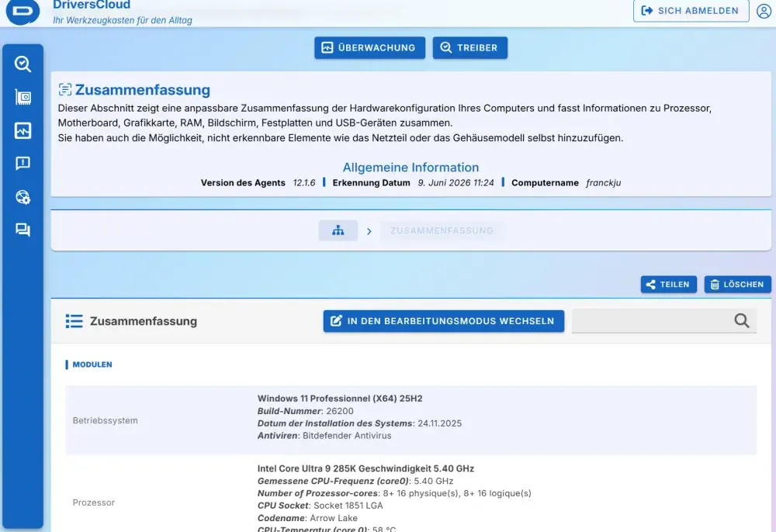Click the DriversCloud title text

(x=92, y=5)
